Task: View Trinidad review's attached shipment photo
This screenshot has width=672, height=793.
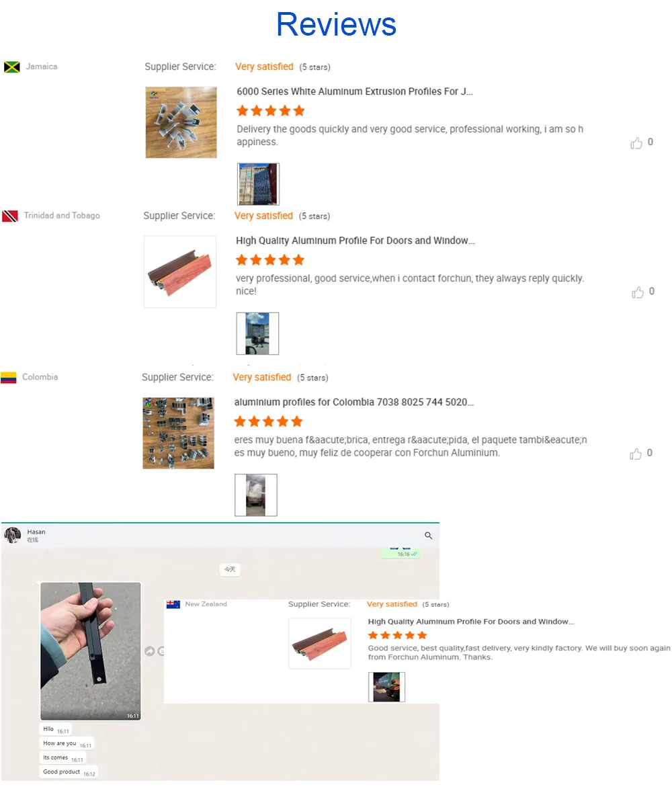Action: pos(257,333)
